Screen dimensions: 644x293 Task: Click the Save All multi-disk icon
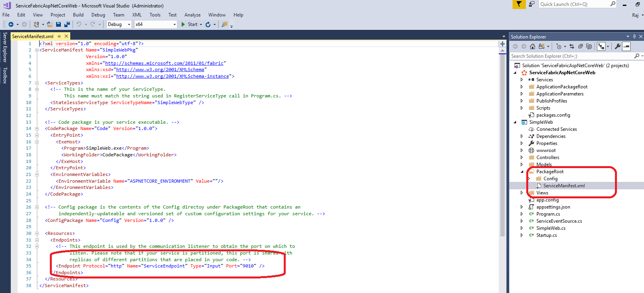click(67, 24)
